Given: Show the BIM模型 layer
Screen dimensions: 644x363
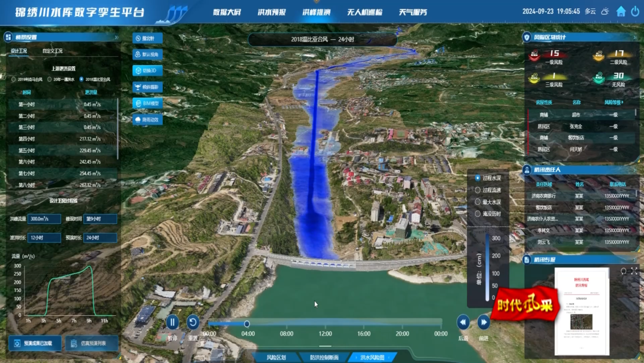Looking at the screenshot, I should [x=147, y=103].
